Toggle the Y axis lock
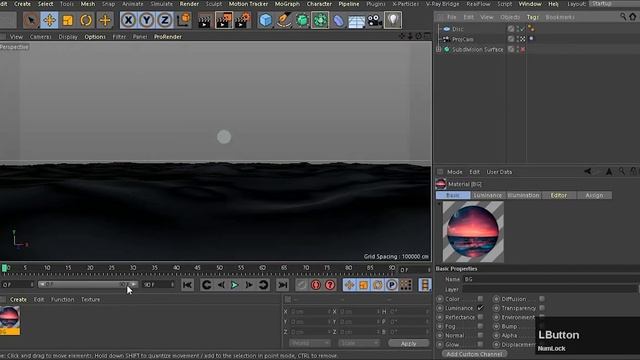 click(147, 20)
